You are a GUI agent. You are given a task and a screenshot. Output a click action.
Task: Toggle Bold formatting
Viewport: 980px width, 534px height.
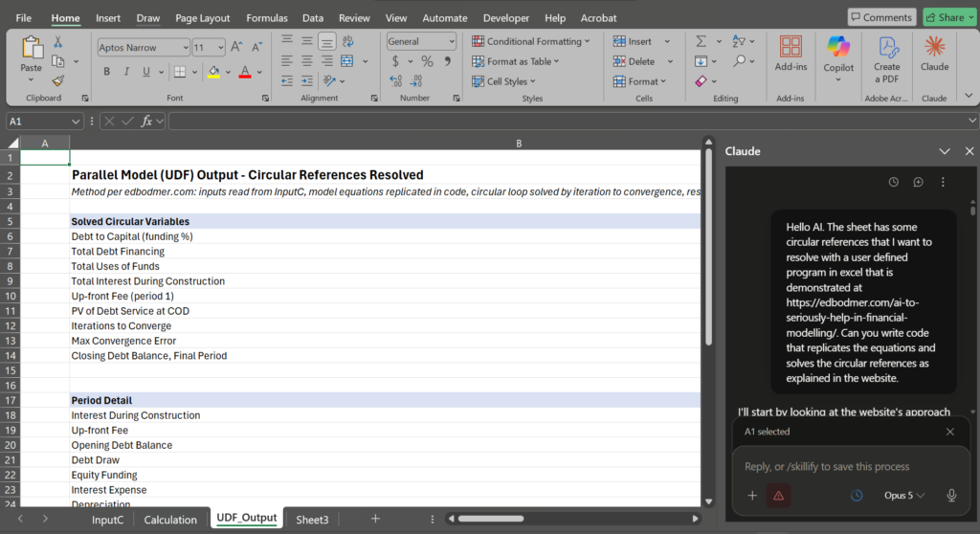point(107,72)
